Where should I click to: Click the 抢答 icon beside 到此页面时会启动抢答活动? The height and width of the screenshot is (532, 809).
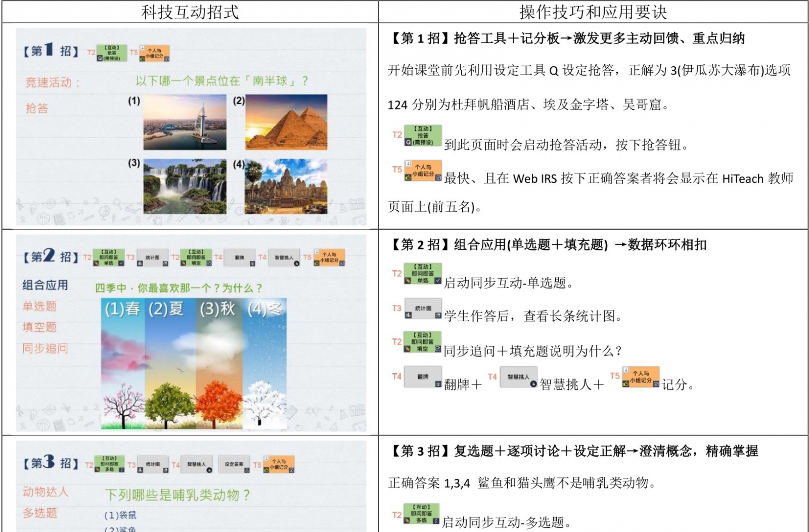coord(423,136)
